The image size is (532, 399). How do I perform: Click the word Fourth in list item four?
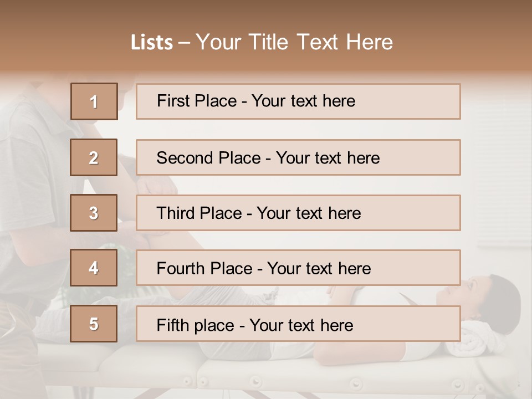181,268
